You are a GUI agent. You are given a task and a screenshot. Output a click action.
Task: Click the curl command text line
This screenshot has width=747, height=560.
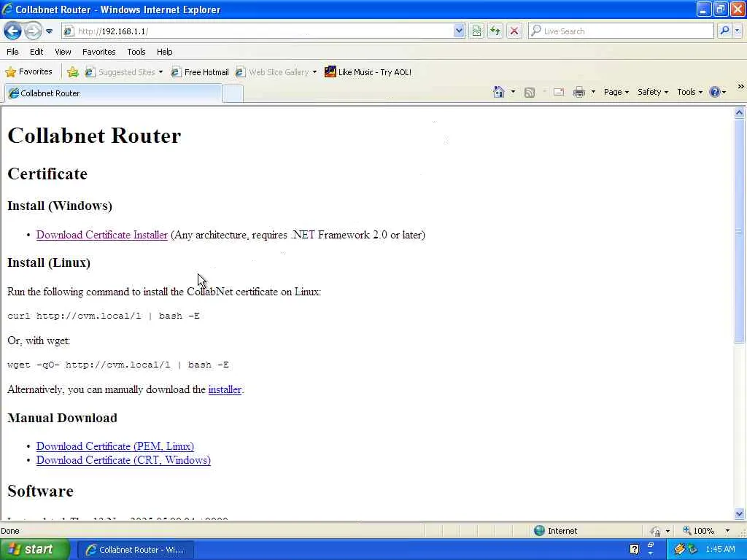pyautogui.click(x=104, y=316)
